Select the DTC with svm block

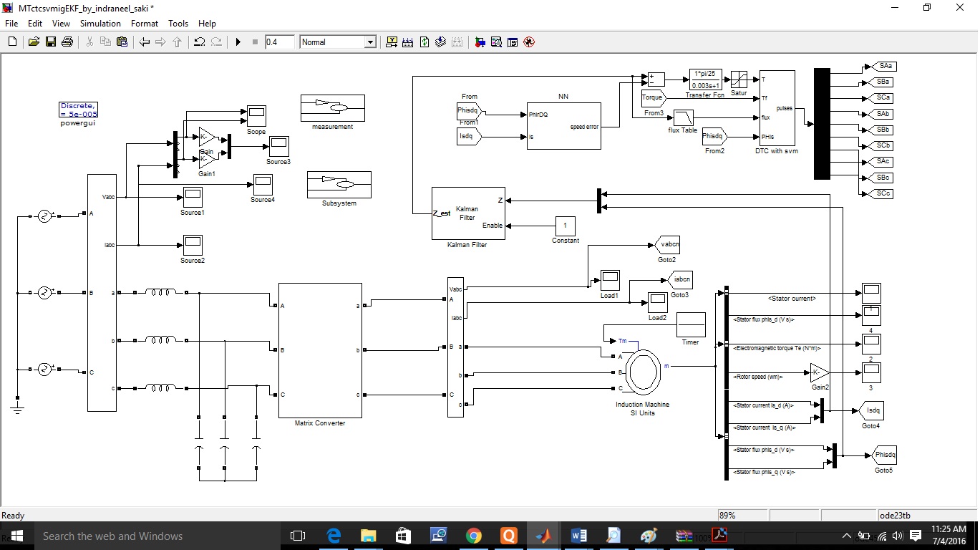point(777,107)
